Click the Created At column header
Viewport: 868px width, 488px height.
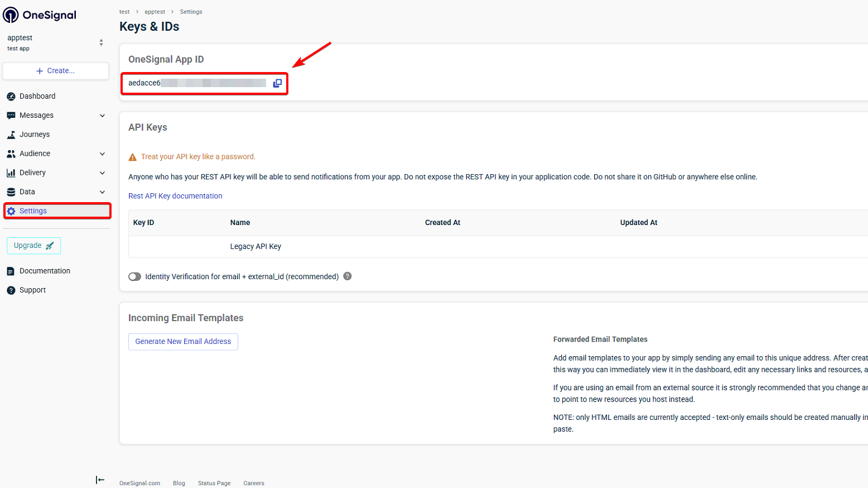tap(442, 223)
